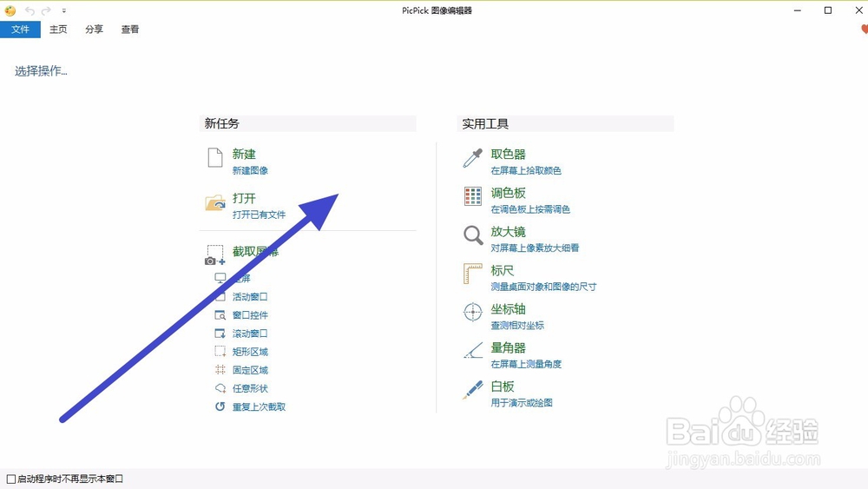The image size is (868, 489).
Task: Click the redo arrow in title bar
Action: [47, 10]
